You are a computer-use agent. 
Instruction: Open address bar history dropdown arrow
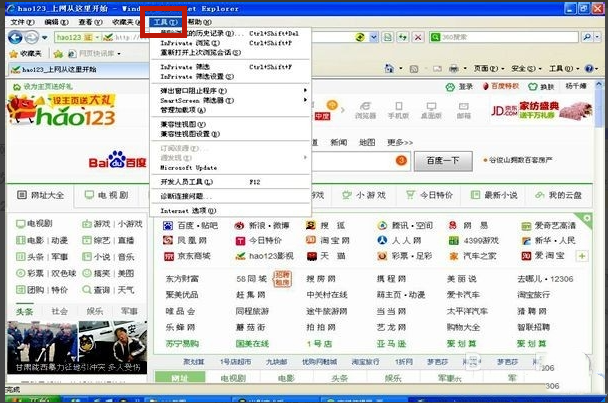click(x=373, y=37)
